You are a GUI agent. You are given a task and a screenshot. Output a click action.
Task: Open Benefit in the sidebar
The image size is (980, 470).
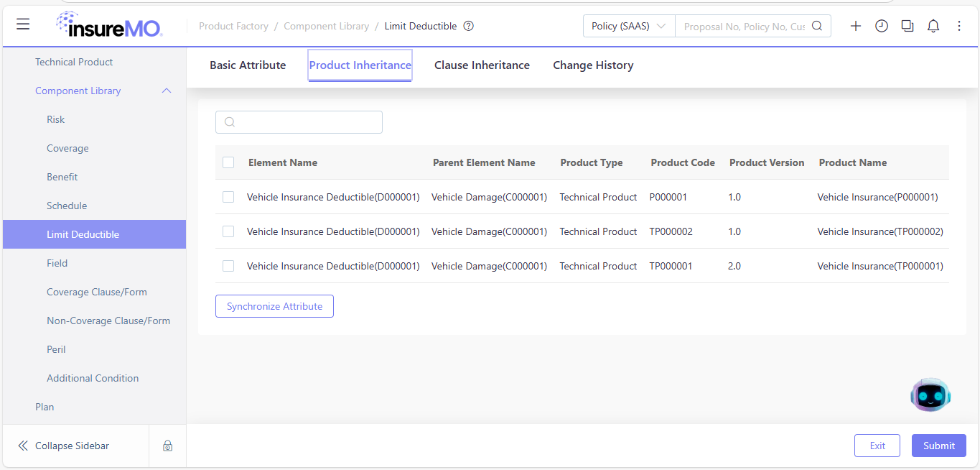tap(62, 177)
